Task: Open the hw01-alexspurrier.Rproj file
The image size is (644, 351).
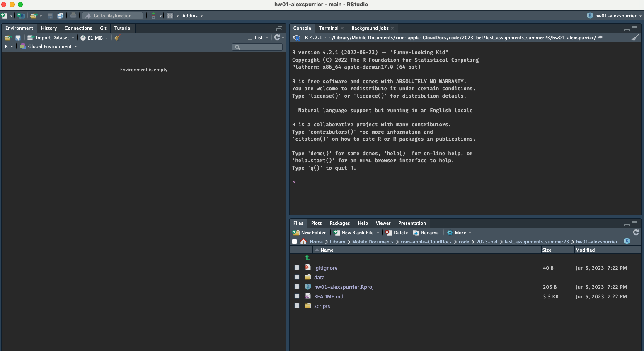Action: pyautogui.click(x=344, y=287)
